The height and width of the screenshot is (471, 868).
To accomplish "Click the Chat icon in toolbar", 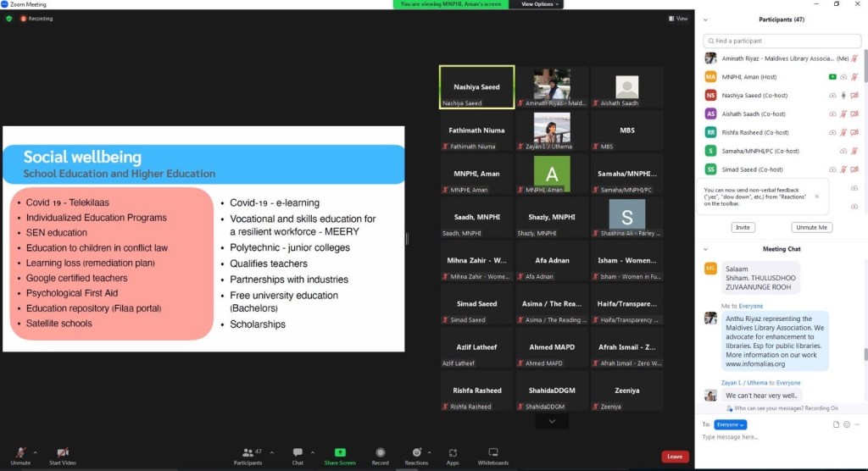I will pyautogui.click(x=298, y=454).
